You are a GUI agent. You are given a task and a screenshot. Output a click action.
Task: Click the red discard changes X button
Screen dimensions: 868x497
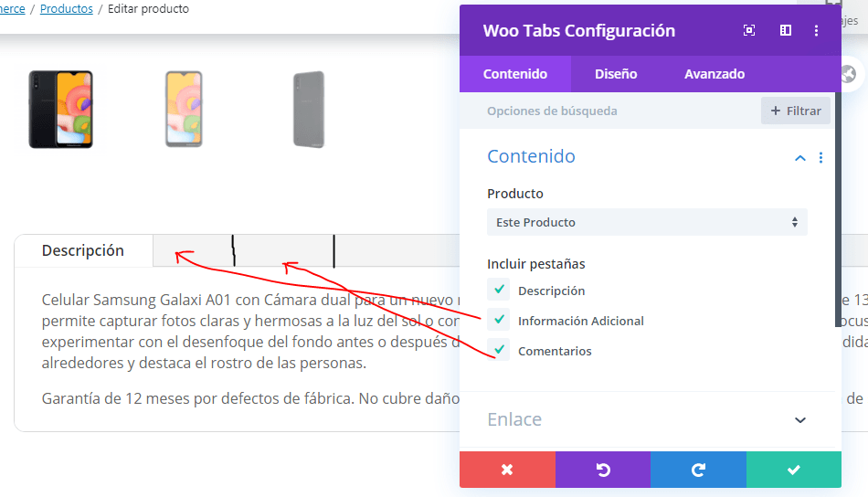[507, 470]
